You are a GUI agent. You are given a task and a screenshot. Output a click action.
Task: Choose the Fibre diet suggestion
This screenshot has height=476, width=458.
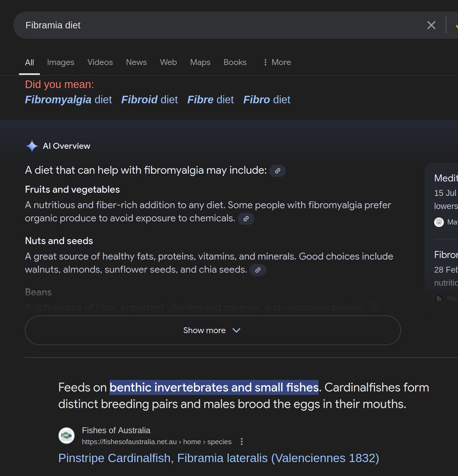(x=210, y=100)
